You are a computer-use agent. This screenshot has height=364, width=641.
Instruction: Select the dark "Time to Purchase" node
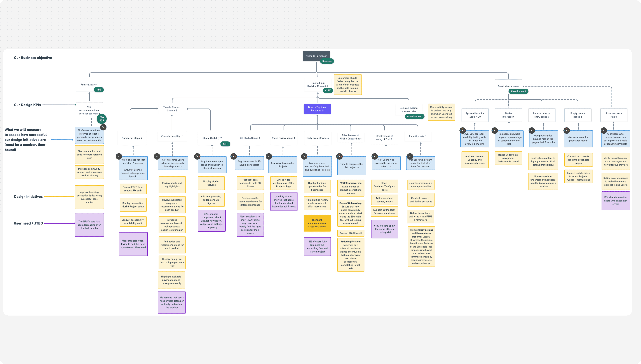(316, 56)
